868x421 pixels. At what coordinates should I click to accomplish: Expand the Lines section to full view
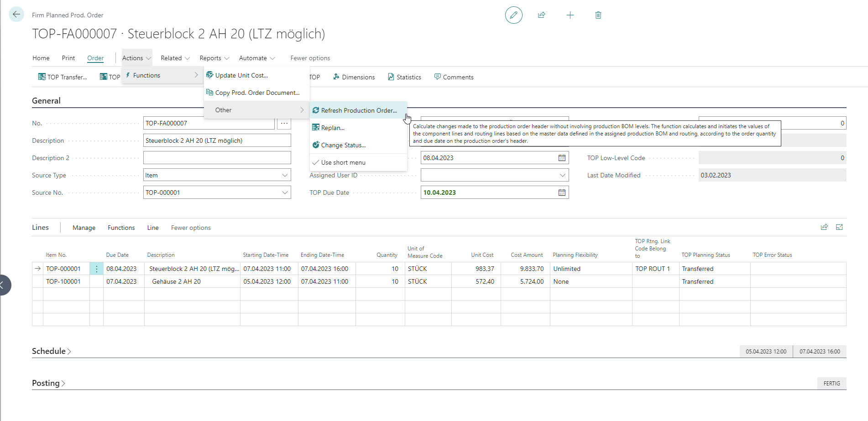click(839, 227)
